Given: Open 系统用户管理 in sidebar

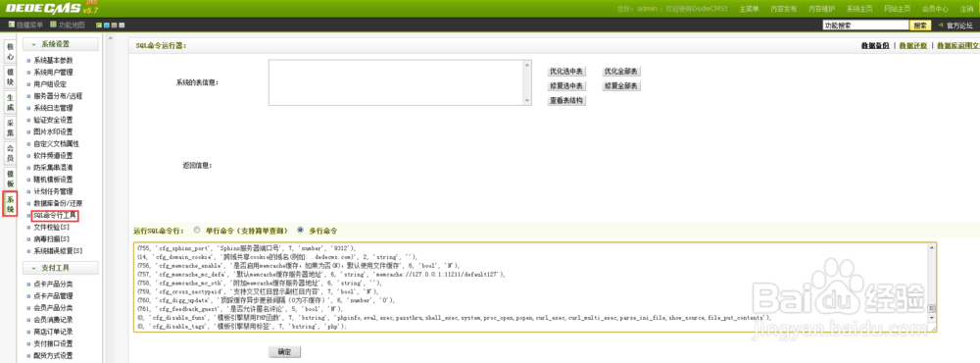Looking at the screenshot, I should (53, 72).
